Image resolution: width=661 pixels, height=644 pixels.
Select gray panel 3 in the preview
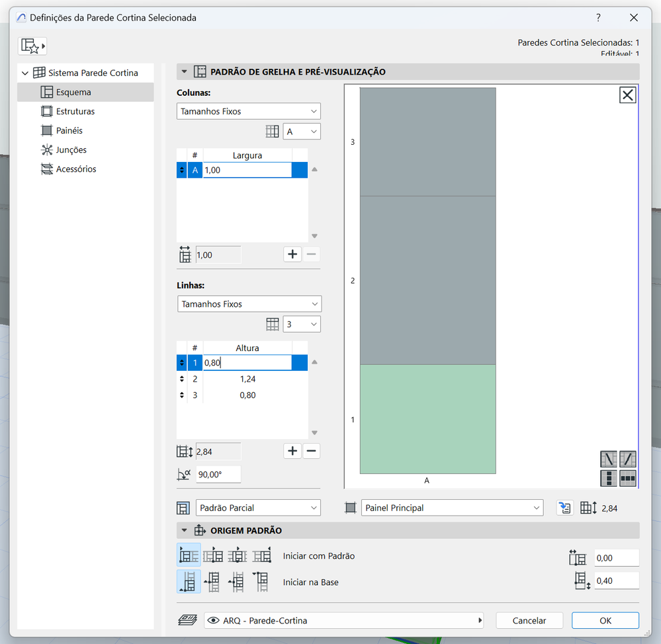(x=427, y=142)
